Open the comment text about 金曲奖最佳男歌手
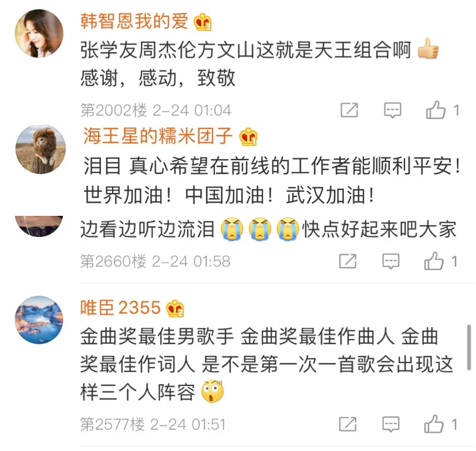This screenshot has height=451, width=476. 266,365
